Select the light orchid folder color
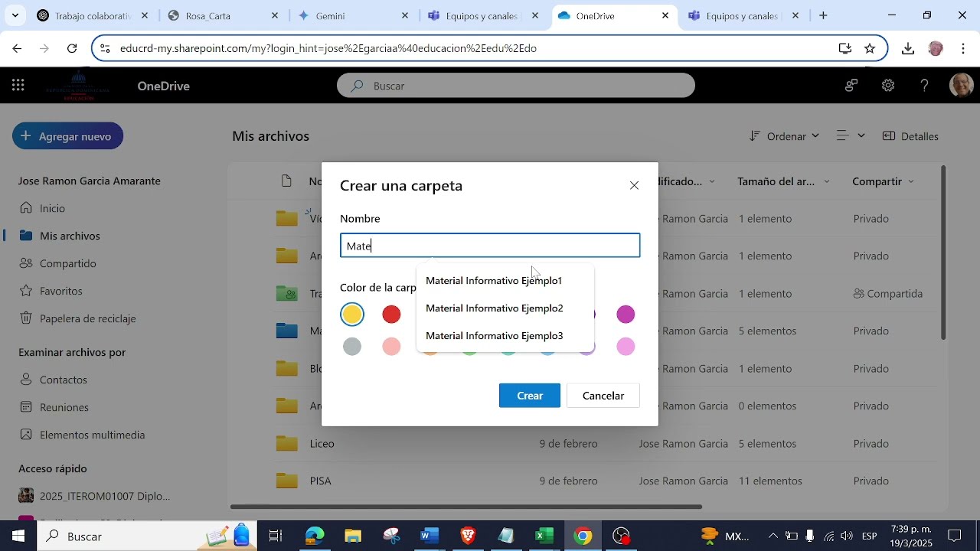Screen dimensions: 980x551 click(626, 347)
